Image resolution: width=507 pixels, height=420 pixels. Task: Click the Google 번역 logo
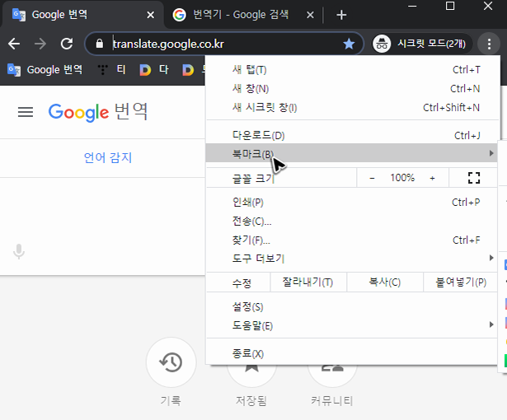98,112
